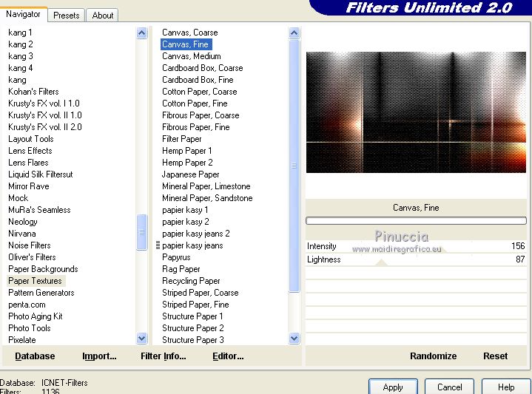
Task: Choose Cardboard Box, Coarse filter
Action: 203,68
